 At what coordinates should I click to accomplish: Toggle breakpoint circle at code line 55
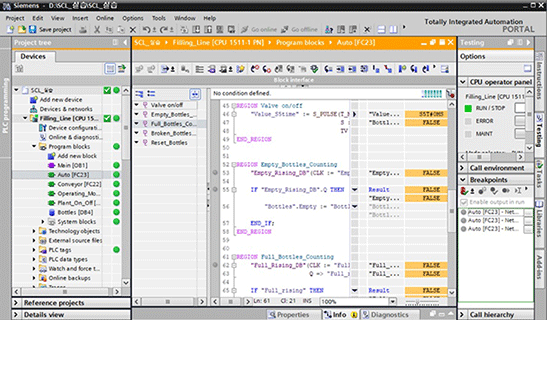tap(215, 189)
